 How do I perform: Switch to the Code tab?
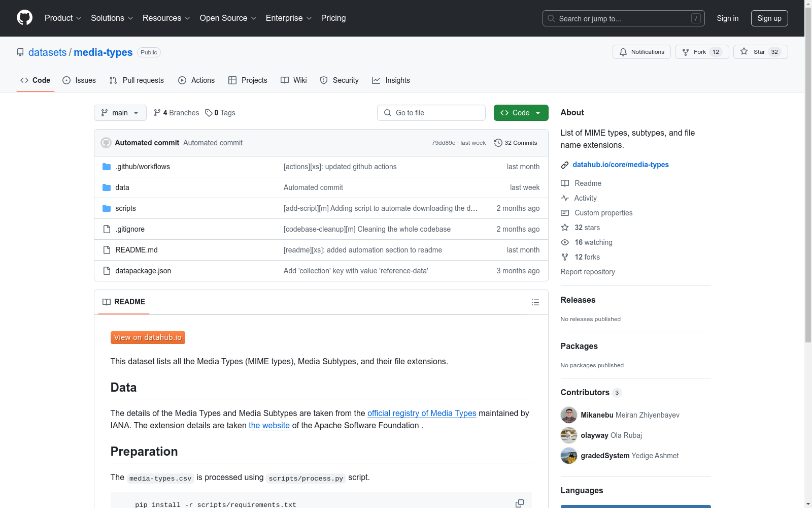(x=36, y=80)
